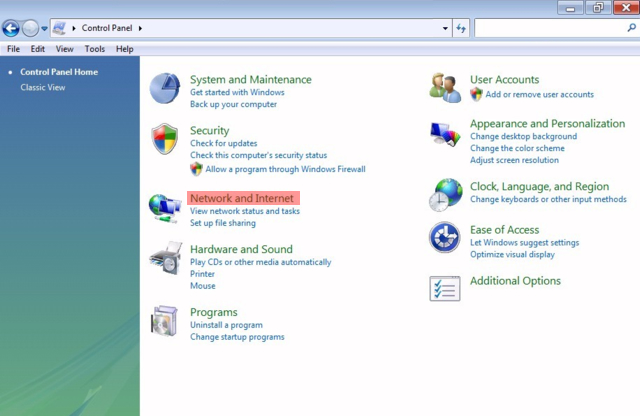Open User Accounts heading
This screenshot has width=640, height=416.
504,80
